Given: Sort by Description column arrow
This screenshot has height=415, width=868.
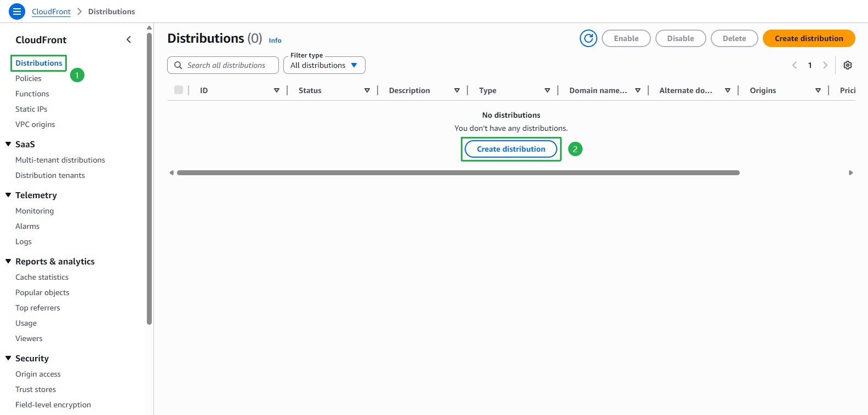Looking at the screenshot, I should pos(457,90).
